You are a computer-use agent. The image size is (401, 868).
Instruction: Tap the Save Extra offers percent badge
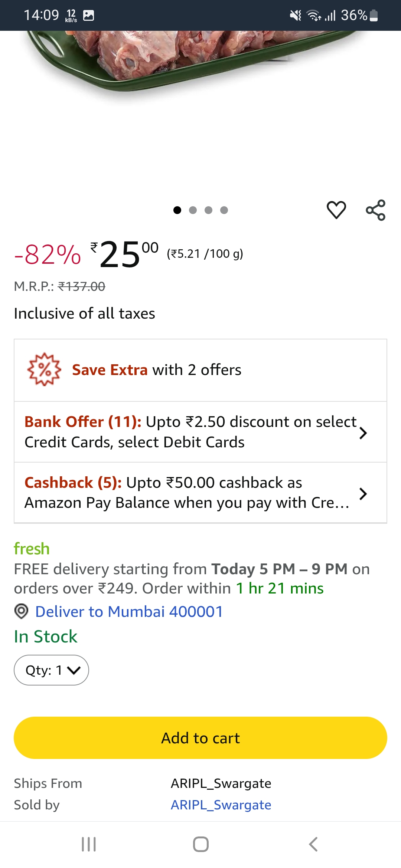44,369
